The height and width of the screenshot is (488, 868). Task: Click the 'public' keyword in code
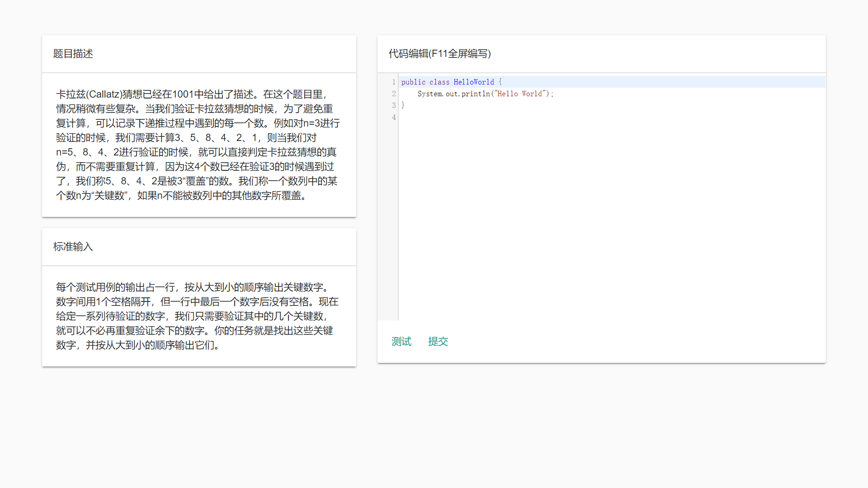(x=413, y=82)
